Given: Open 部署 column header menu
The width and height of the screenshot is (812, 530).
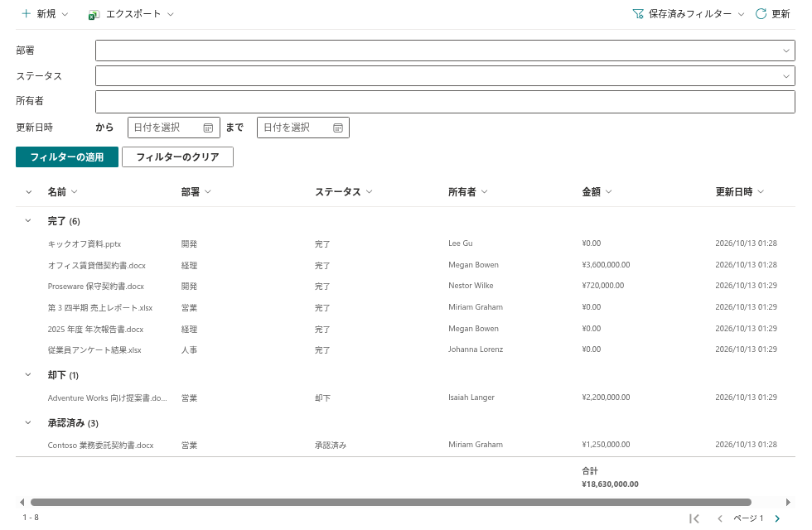Looking at the screenshot, I should click(196, 192).
